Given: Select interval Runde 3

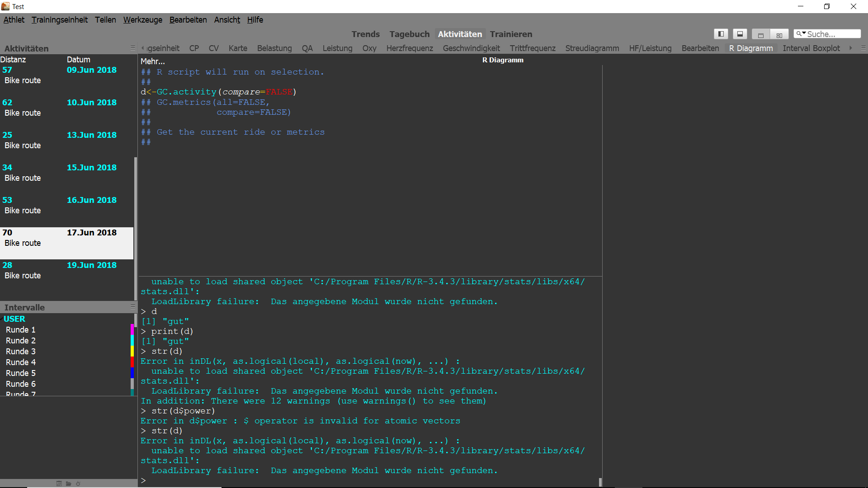Looking at the screenshot, I should click(21, 352).
